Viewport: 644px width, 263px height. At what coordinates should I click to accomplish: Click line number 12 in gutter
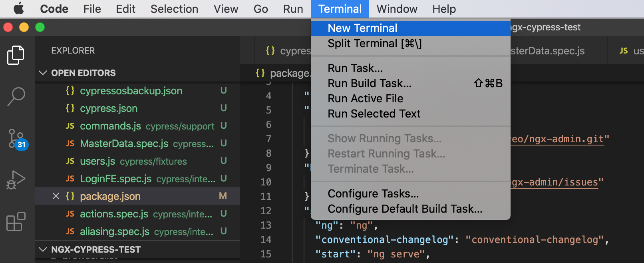tap(266, 211)
